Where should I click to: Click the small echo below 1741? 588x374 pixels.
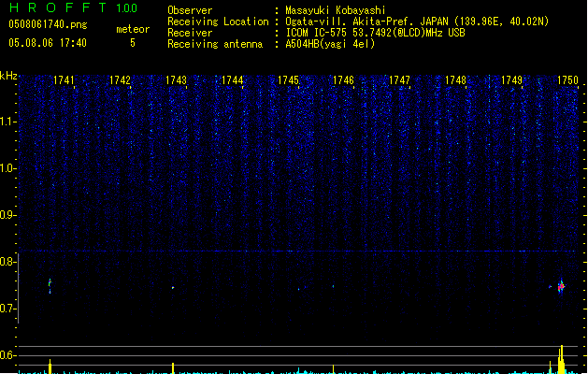pos(50,284)
